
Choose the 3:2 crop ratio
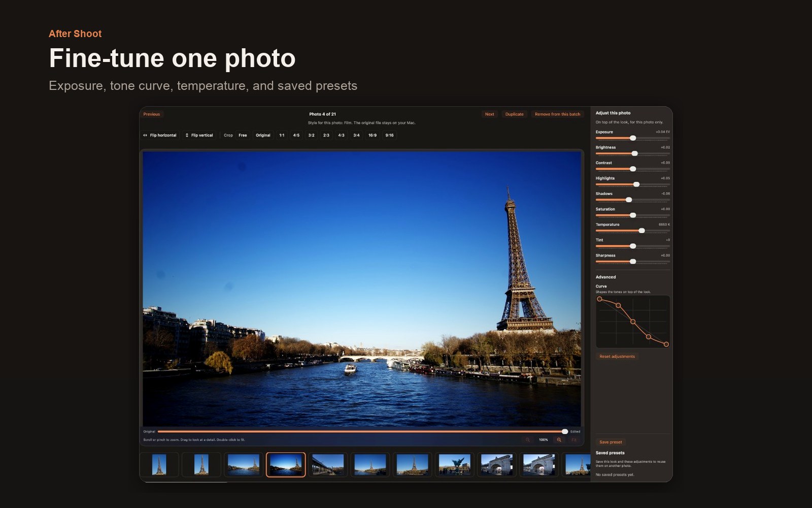coord(311,135)
